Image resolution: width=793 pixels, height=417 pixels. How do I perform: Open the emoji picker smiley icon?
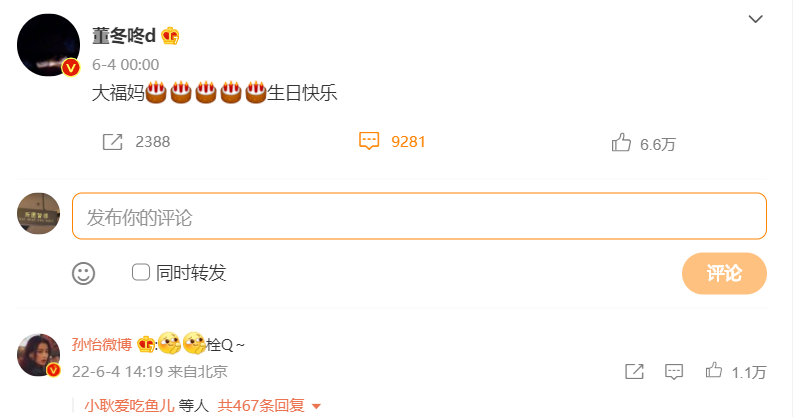[83, 273]
